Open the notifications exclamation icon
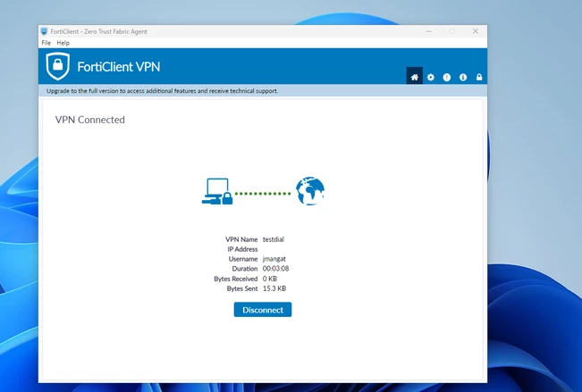Screen dimensions: 582x392 pyautogui.click(x=446, y=77)
